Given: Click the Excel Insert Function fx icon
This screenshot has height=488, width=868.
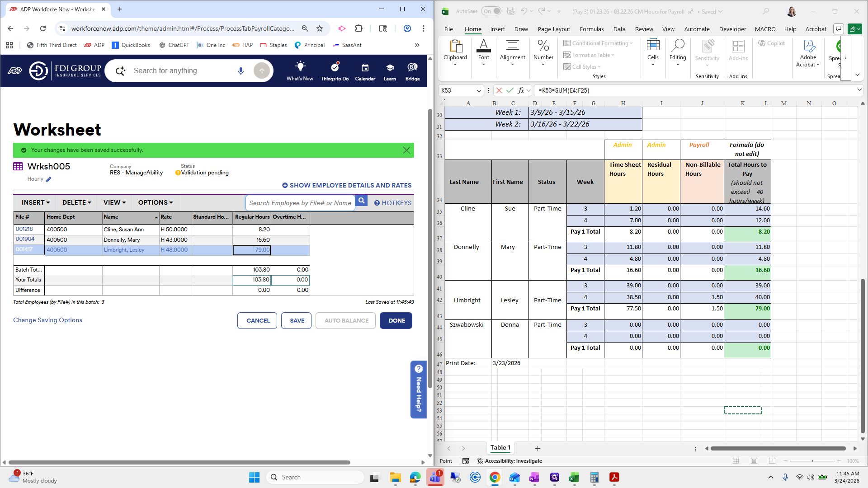Looking at the screenshot, I should click(x=521, y=90).
